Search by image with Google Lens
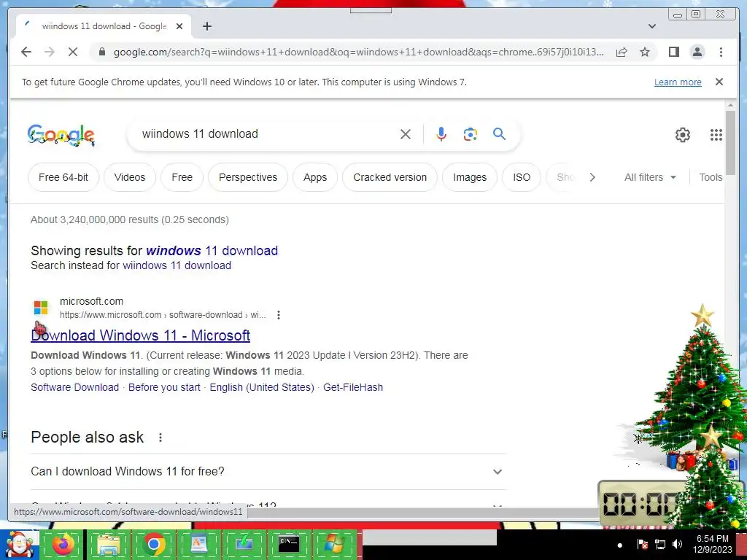 tap(471, 134)
